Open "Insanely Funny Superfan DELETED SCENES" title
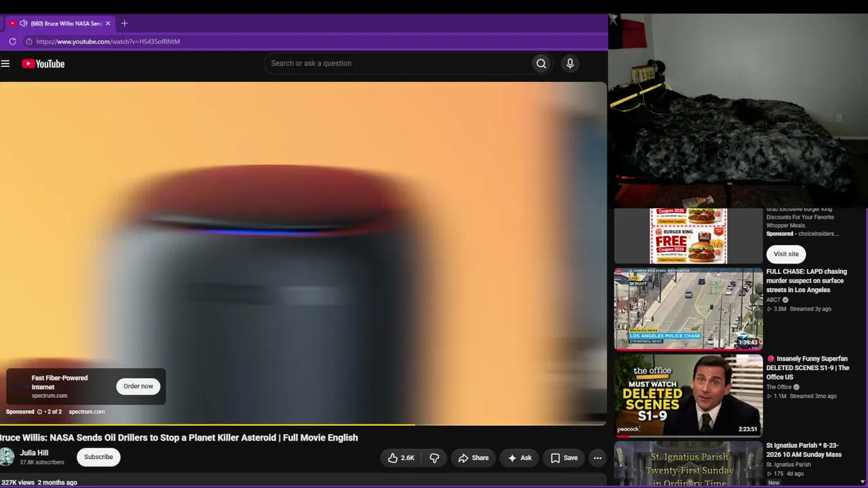The height and width of the screenshot is (488, 868). (x=808, y=368)
